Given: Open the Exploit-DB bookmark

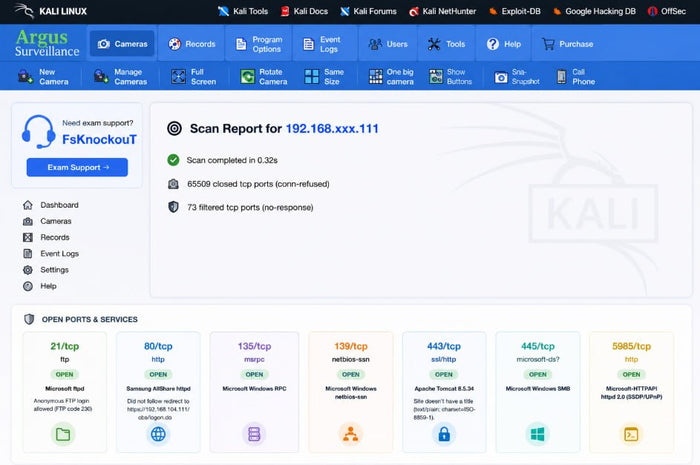Looking at the screenshot, I should [514, 11].
